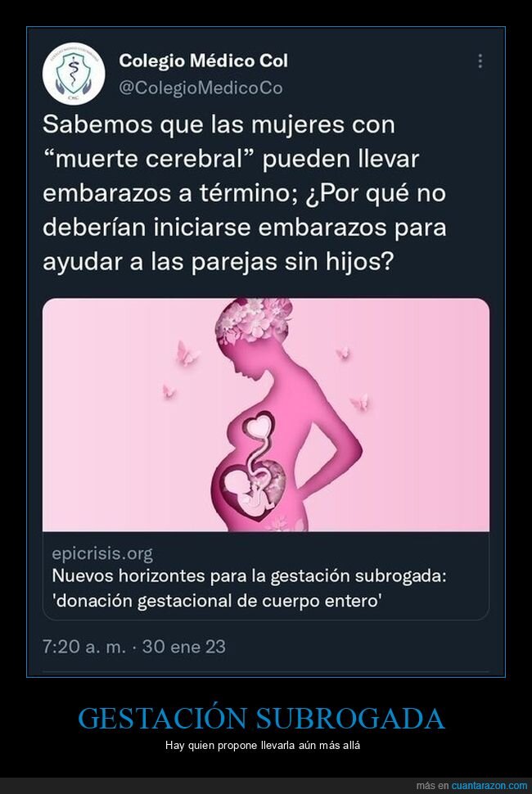
Task: Click the 'donación gestacional de cuerpo entero' subtitle
Action: 217,601
